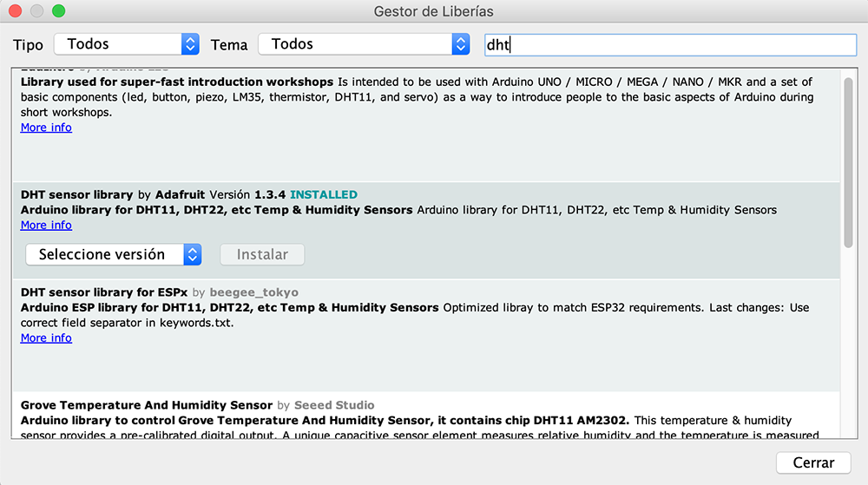Click the version selector blue arrow stepper

coord(193,254)
